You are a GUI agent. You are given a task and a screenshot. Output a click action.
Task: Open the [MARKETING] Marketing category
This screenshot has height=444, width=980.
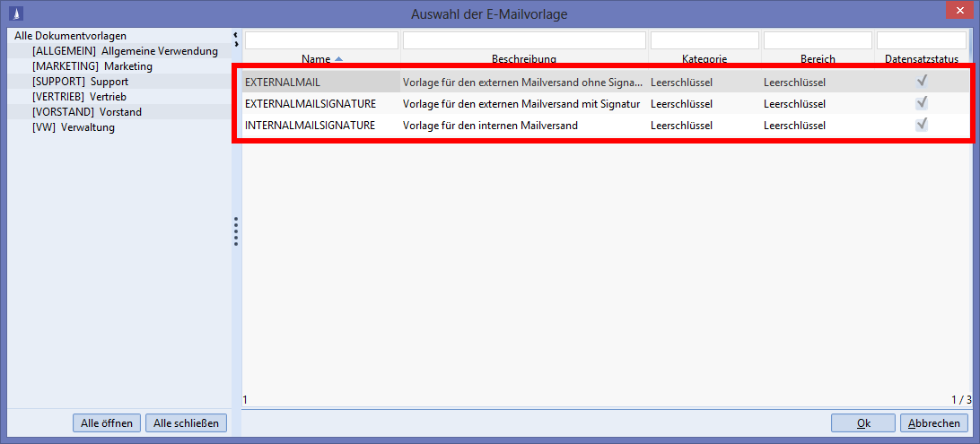click(92, 66)
